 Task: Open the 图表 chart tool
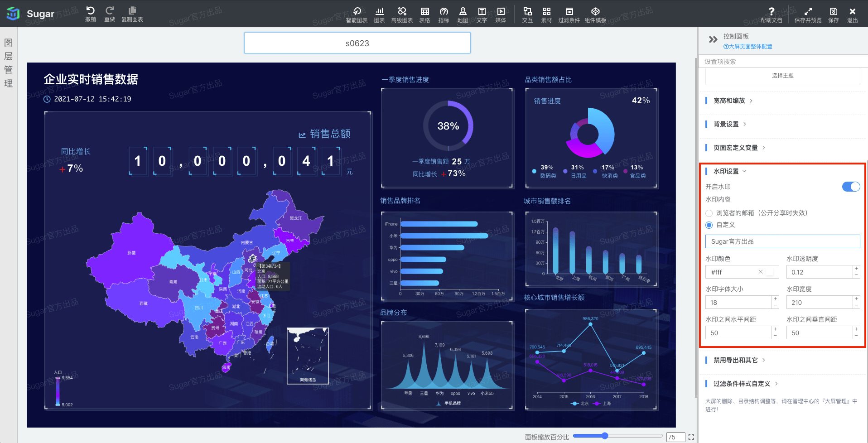(x=379, y=14)
